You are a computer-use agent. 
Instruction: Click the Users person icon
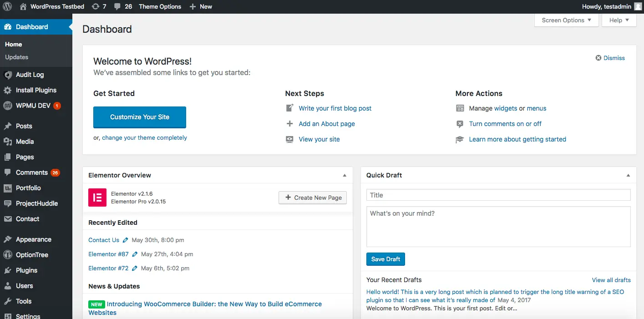(x=8, y=286)
